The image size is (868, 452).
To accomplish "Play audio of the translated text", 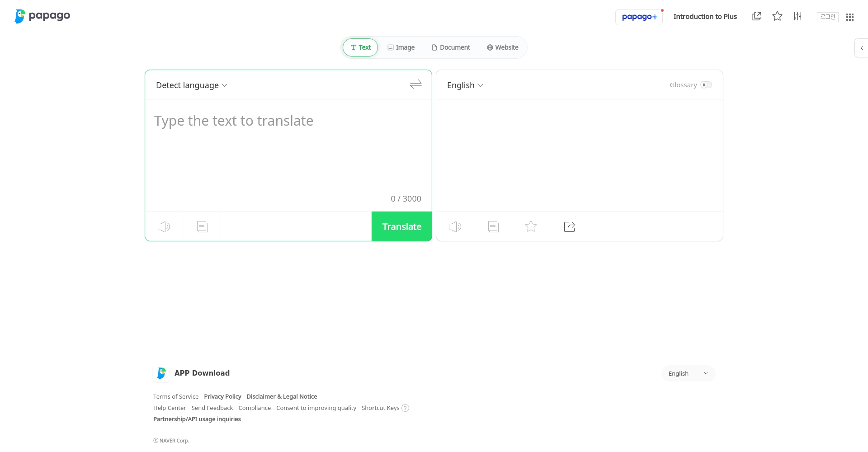I will click(455, 226).
